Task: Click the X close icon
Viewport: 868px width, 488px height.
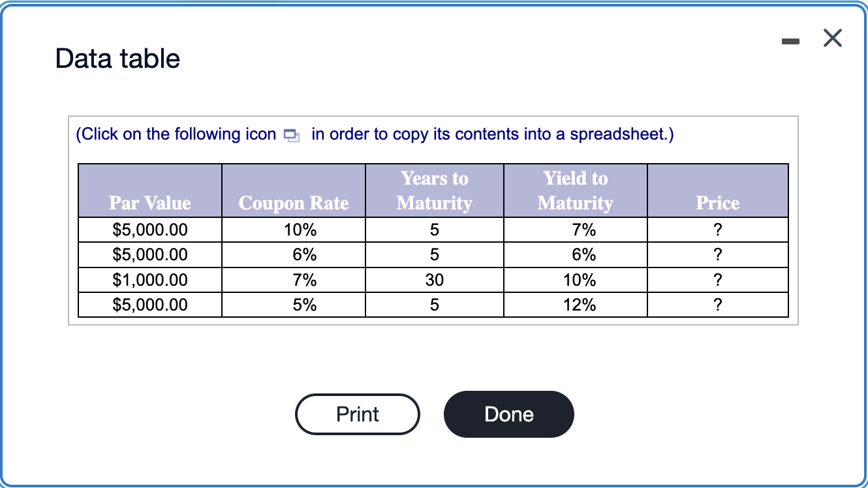Action: [832, 38]
